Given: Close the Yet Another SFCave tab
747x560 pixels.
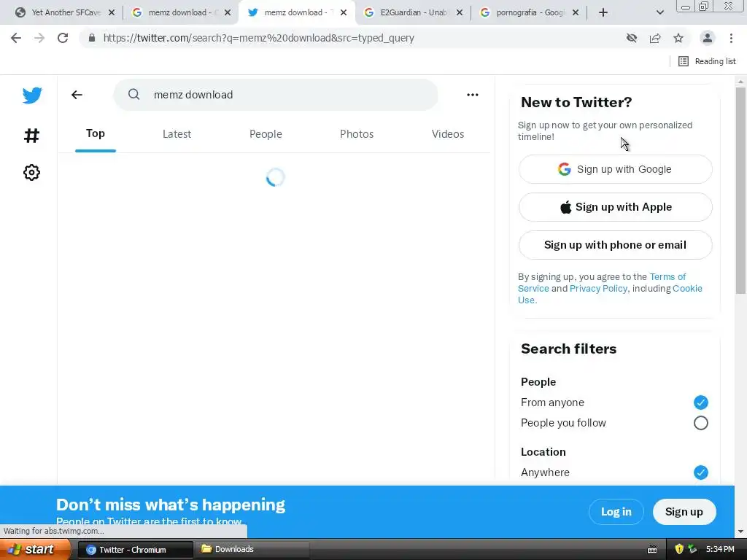Looking at the screenshot, I should click(112, 12).
